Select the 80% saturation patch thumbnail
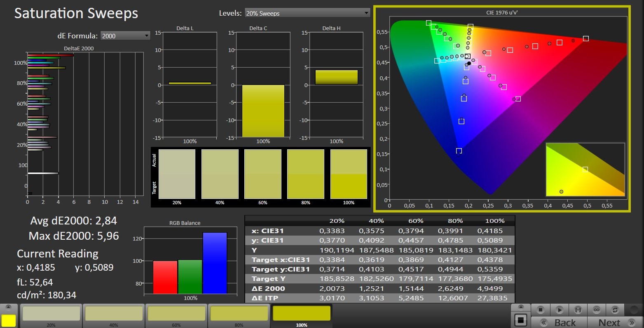 pyautogui.click(x=239, y=316)
